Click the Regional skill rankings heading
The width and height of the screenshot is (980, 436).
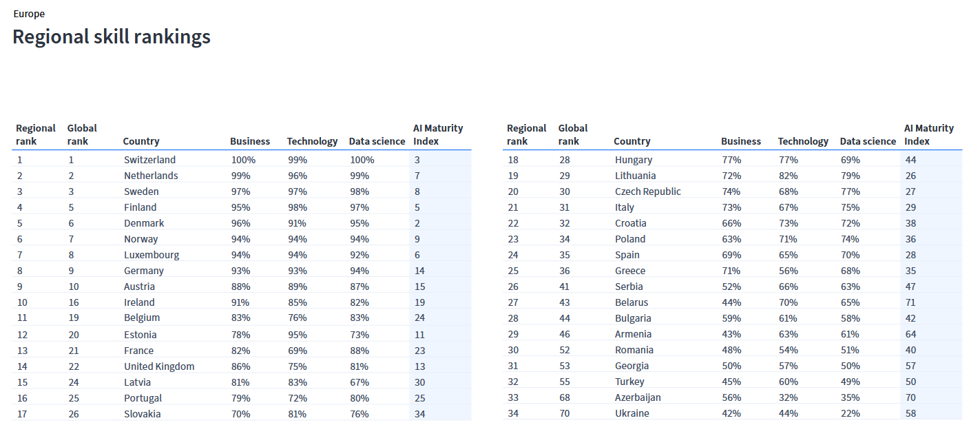click(x=112, y=37)
